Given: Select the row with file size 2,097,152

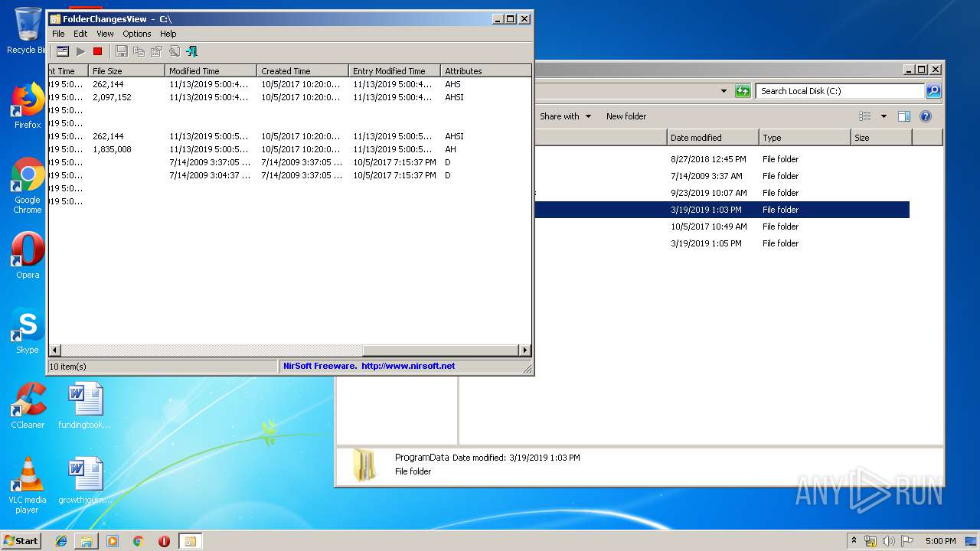Looking at the screenshot, I should click(x=289, y=97).
